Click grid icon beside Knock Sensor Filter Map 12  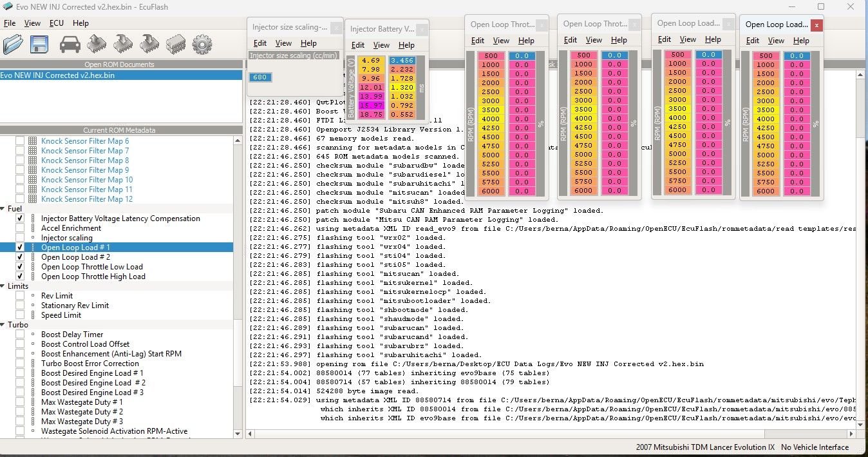[x=33, y=199]
